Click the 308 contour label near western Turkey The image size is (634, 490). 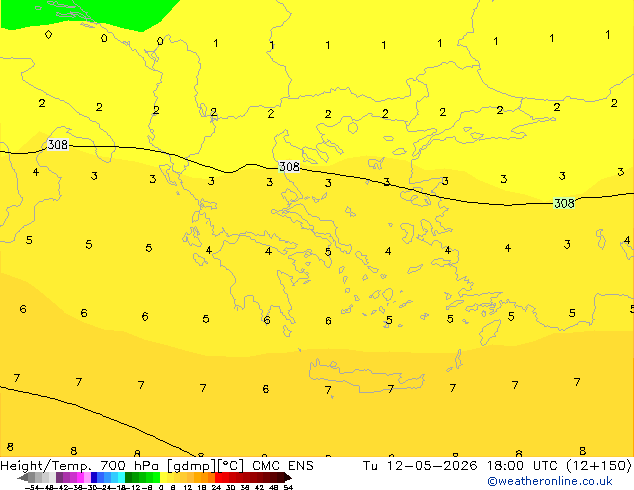[x=564, y=203]
